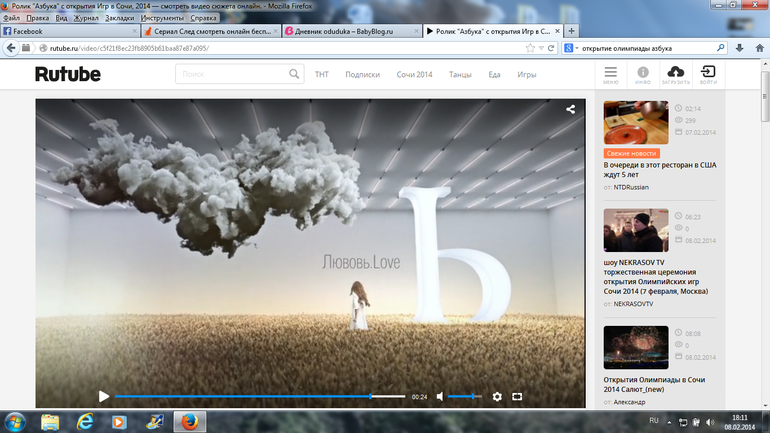This screenshot has height=433, width=770.
Task: Click the Firefox taskbar icon
Action: point(190,422)
